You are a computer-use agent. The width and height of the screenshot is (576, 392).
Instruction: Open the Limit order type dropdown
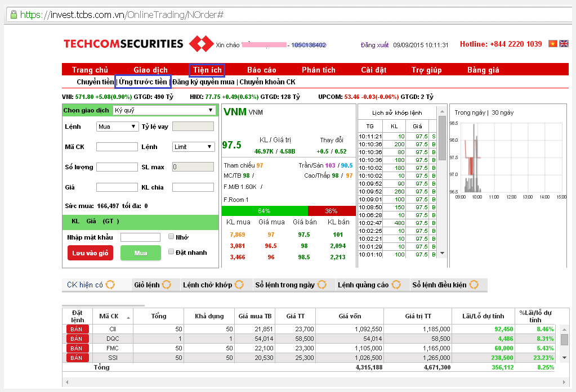(193, 147)
